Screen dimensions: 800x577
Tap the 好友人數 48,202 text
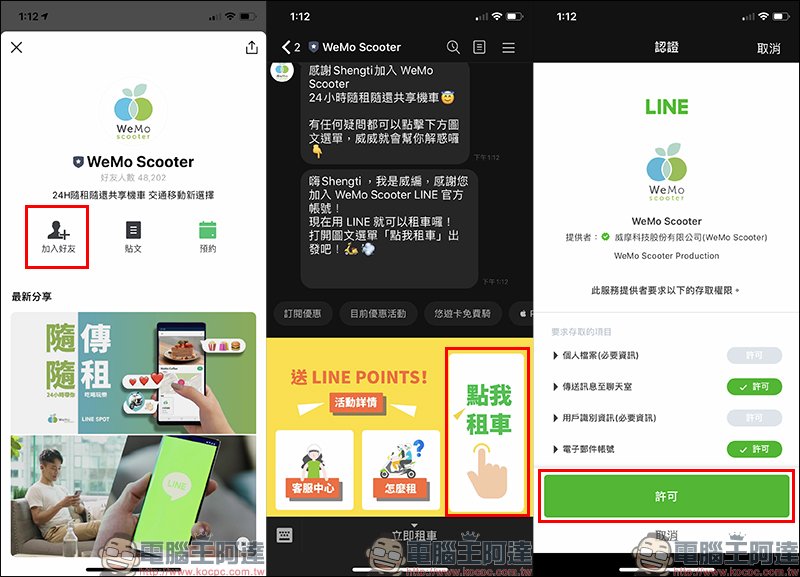[133, 178]
